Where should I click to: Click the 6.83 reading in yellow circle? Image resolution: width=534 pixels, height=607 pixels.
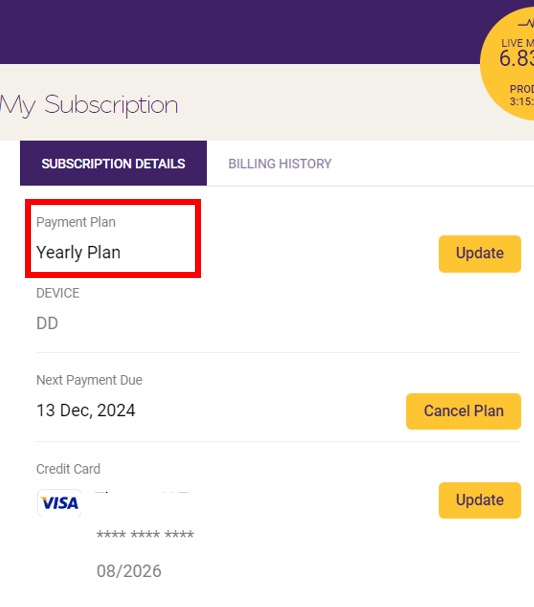click(x=517, y=58)
